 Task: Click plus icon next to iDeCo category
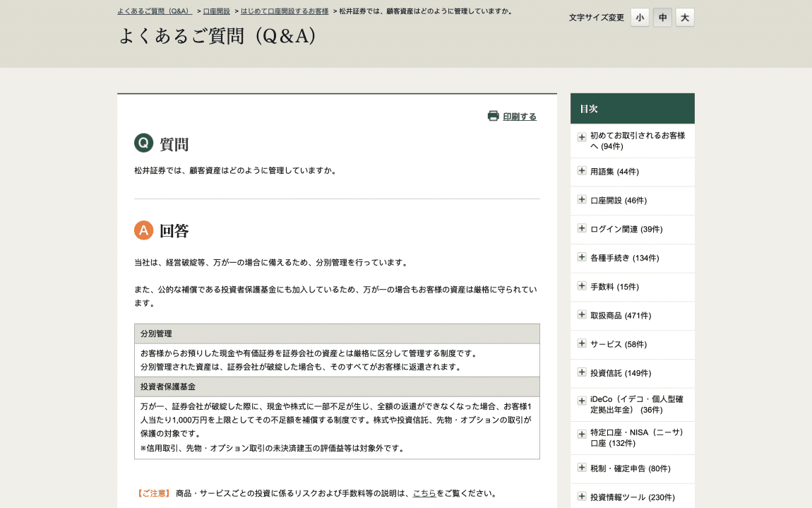coord(582,401)
